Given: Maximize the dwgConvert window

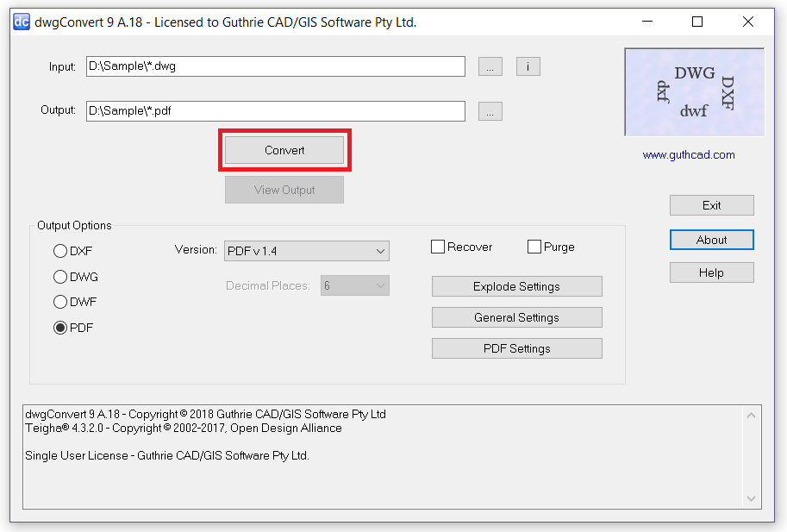Looking at the screenshot, I should click(697, 22).
